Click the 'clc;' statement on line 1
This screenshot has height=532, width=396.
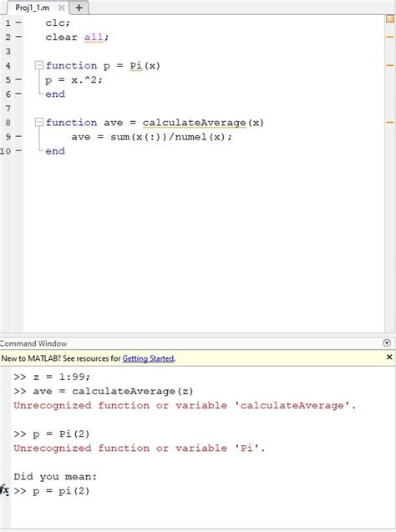(x=58, y=23)
